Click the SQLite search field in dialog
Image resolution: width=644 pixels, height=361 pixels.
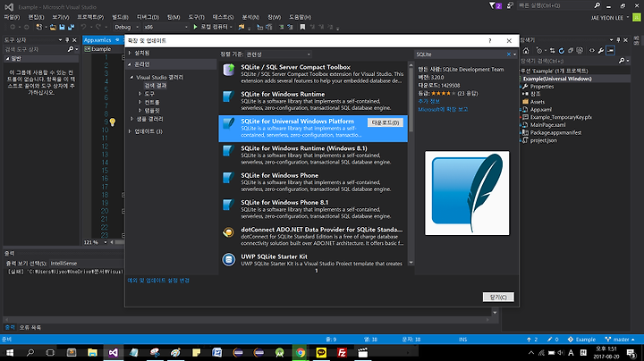(x=460, y=55)
